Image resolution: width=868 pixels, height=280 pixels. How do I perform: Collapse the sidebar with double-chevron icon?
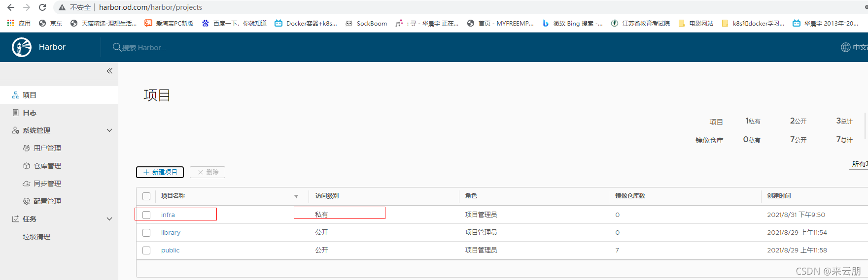pos(109,71)
